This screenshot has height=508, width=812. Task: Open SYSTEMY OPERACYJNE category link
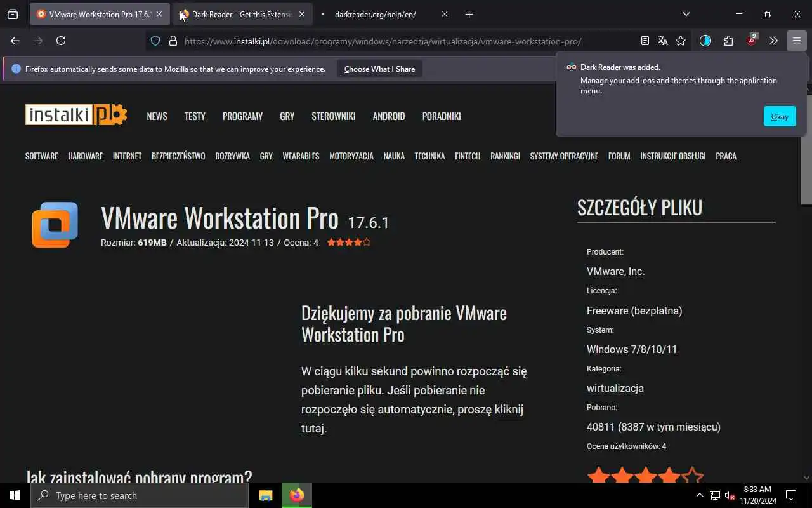pyautogui.click(x=564, y=156)
